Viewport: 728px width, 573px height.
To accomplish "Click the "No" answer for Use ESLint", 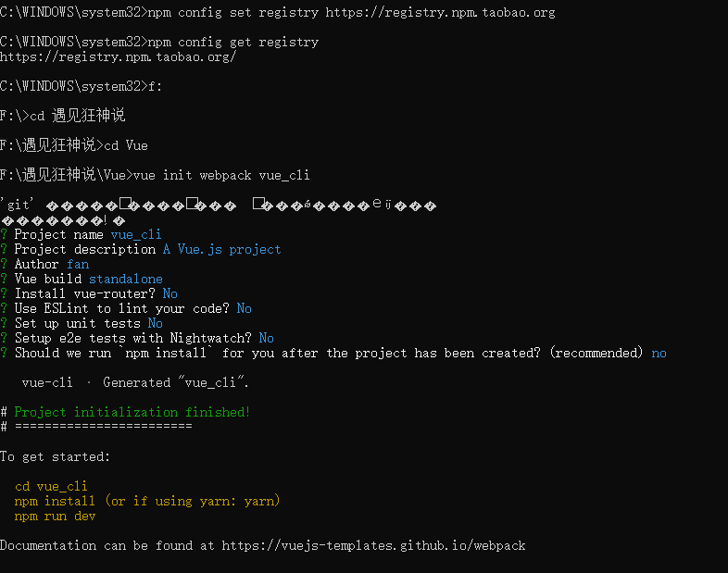I will click(245, 308).
